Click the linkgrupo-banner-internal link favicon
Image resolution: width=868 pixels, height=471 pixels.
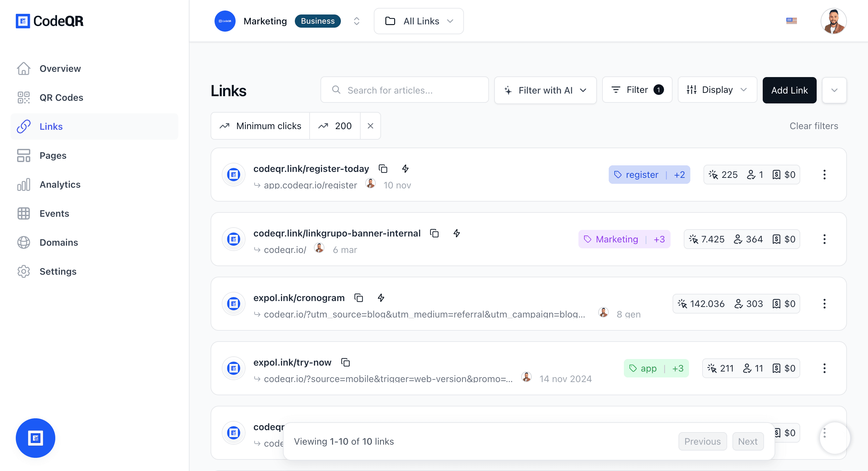[233, 239]
